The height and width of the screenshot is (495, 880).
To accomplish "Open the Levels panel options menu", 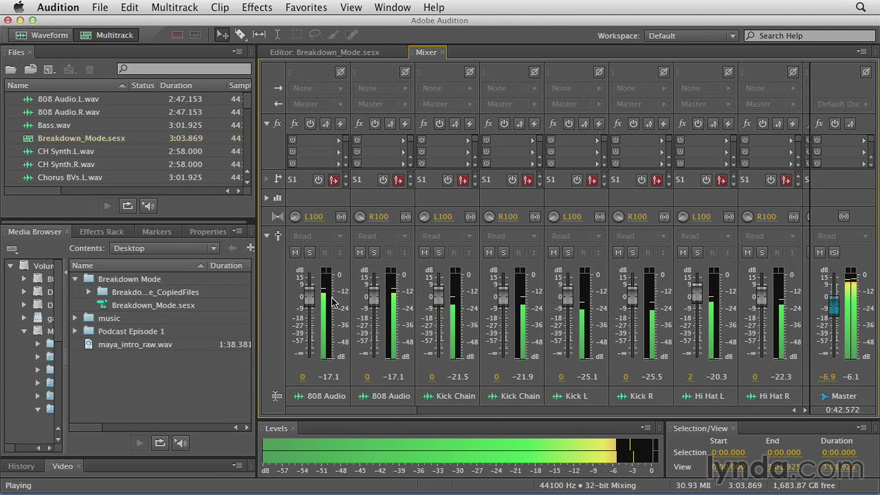I will [x=646, y=428].
